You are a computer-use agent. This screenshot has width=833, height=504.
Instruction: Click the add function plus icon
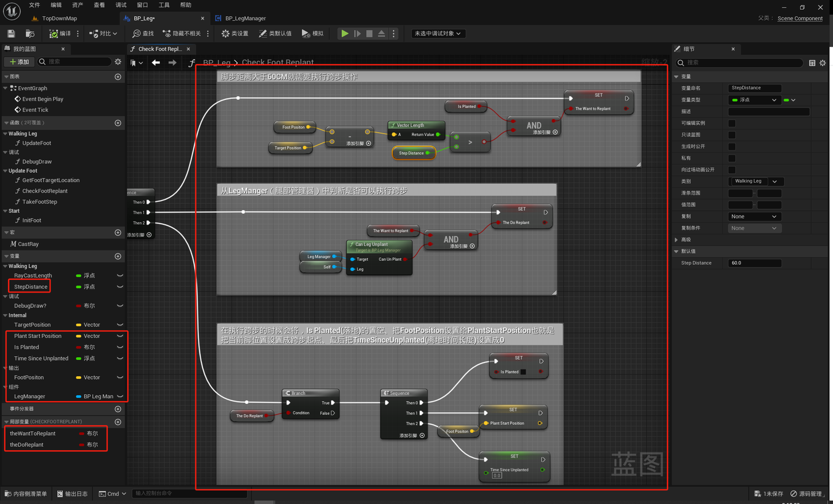118,123
